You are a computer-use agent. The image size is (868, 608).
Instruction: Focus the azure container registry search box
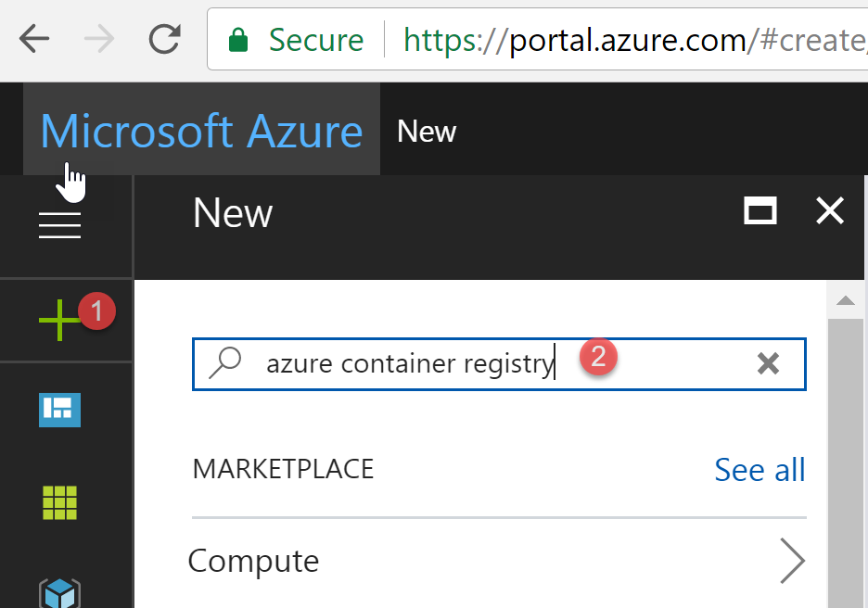click(499, 364)
